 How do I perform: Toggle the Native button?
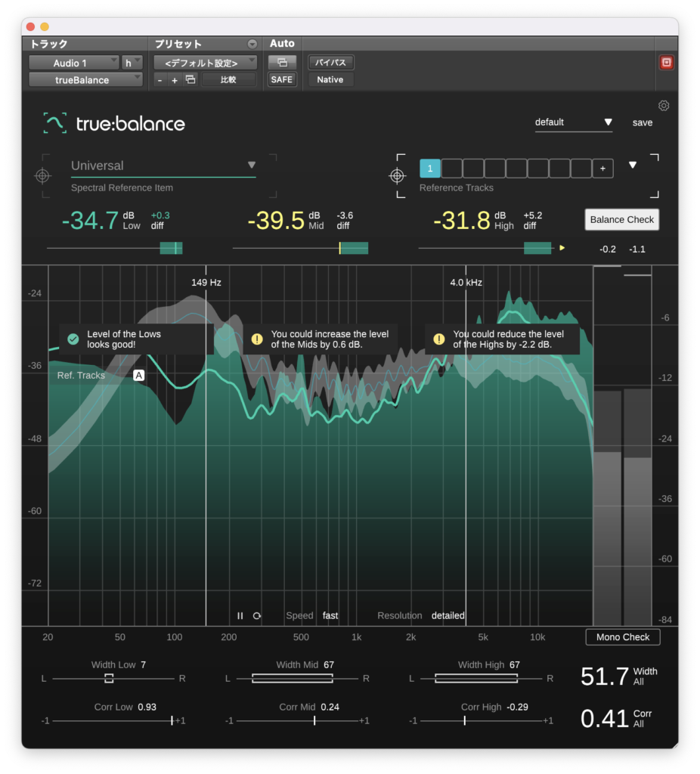tap(330, 79)
